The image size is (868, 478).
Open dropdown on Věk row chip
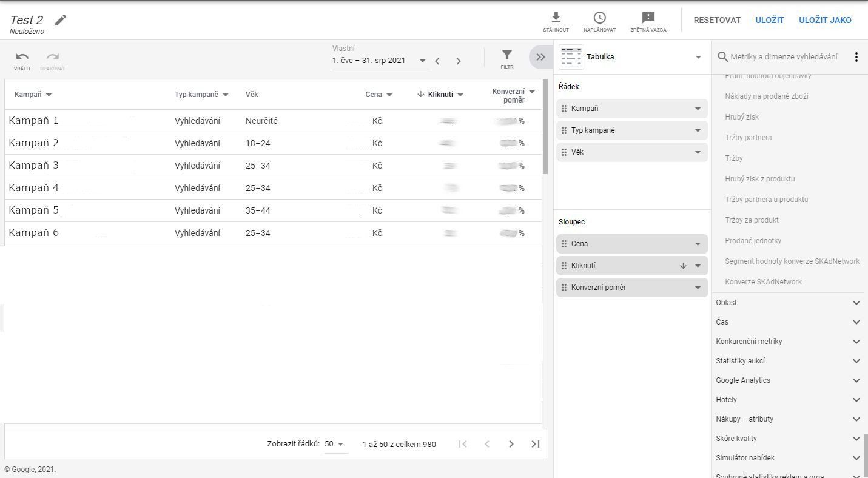(x=698, y=152)
